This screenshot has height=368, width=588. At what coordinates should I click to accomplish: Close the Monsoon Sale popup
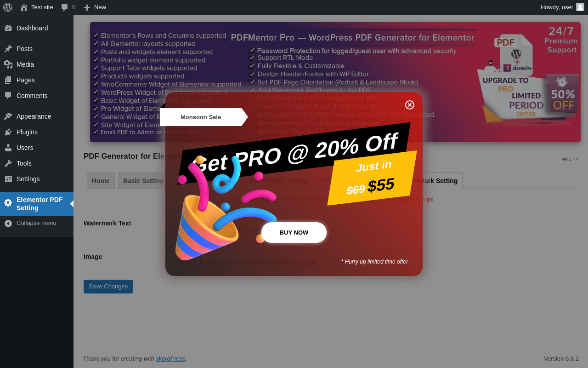coord(410,105)
